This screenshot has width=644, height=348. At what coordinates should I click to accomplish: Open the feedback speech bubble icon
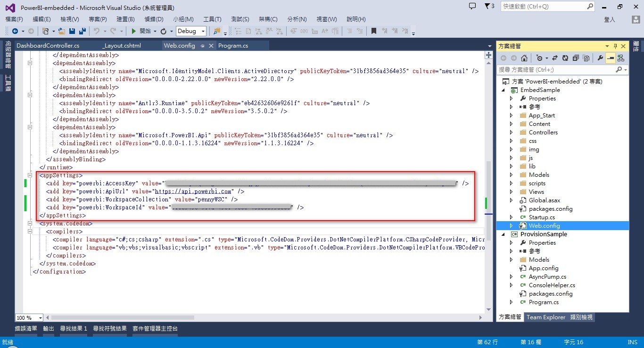pos(472,6)
